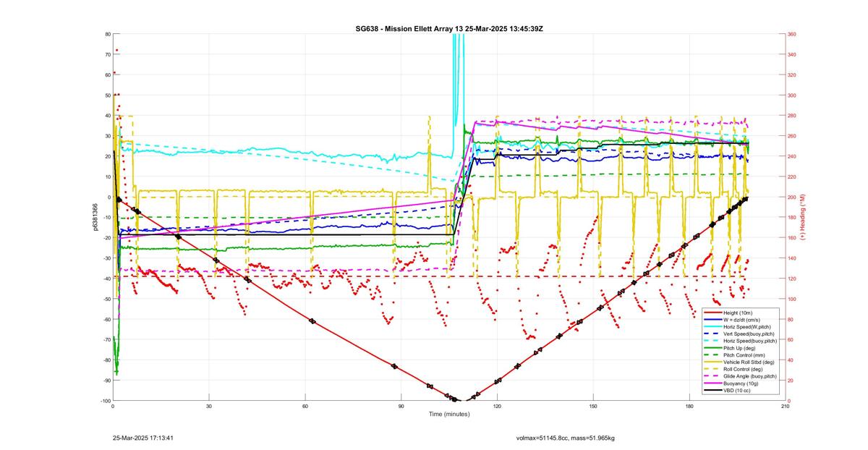
Task: Click x-axis tick label '120'
Action: coord(497,407)
